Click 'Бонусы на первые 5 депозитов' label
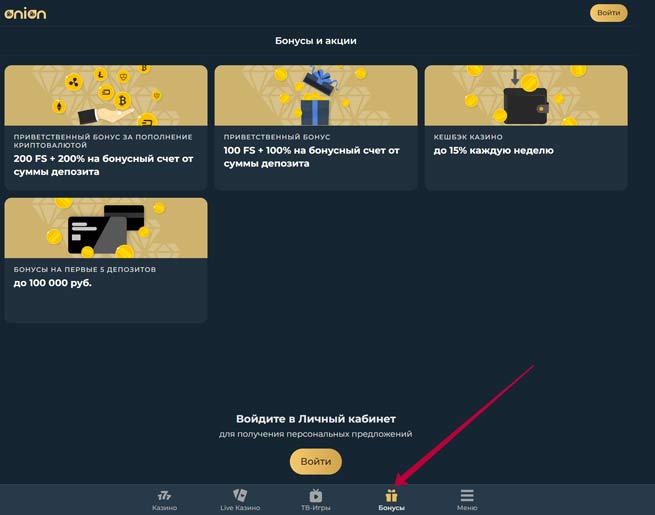 point(84,270)
